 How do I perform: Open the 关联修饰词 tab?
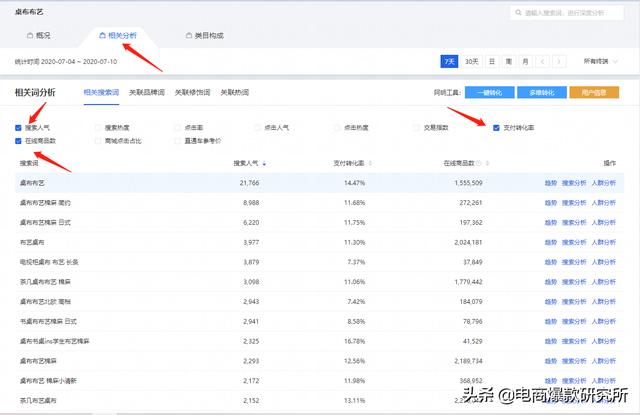coord(190,92)
